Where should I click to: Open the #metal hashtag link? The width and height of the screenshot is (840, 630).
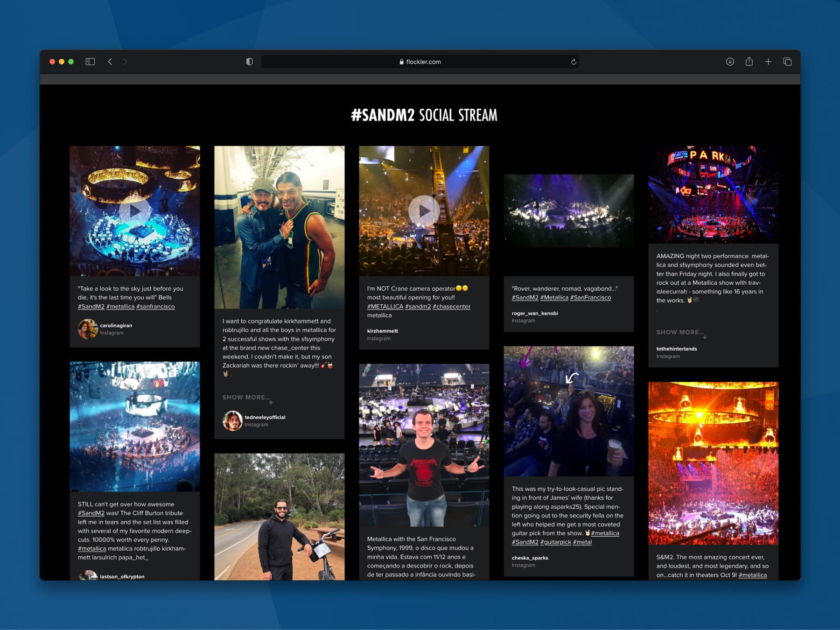(x=582, y=542)
